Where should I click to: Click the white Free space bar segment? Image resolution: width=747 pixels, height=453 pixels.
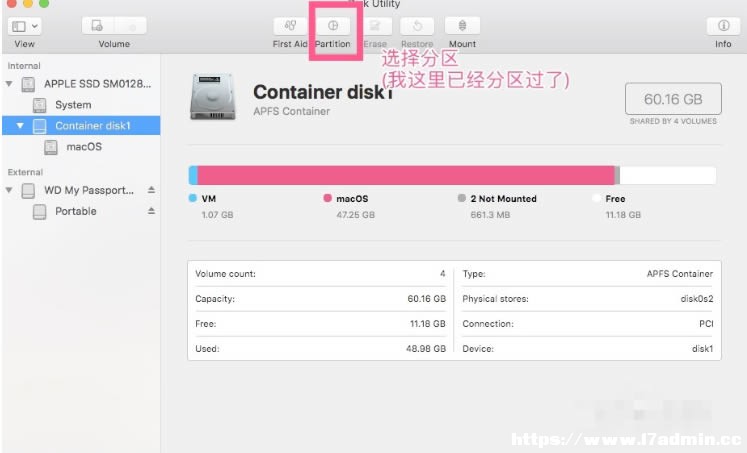coord(667,175)
